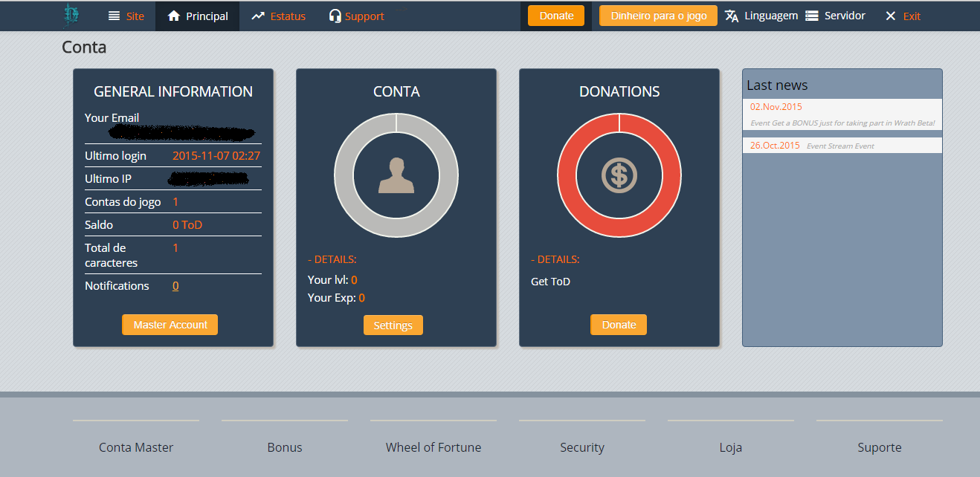Screen dimensions: 980x477
Task: Click the trend graph icon beside Estatus
Action: click(x=258, y=16)
